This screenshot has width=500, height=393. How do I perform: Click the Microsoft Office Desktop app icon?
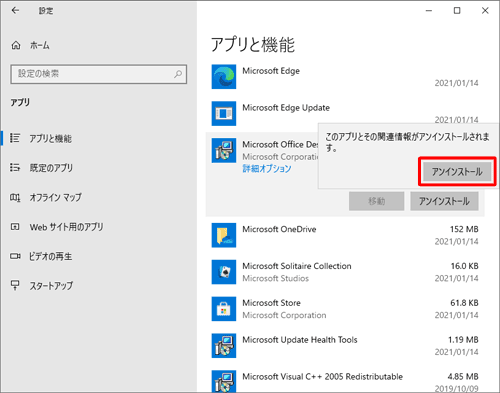click(224, 150)
